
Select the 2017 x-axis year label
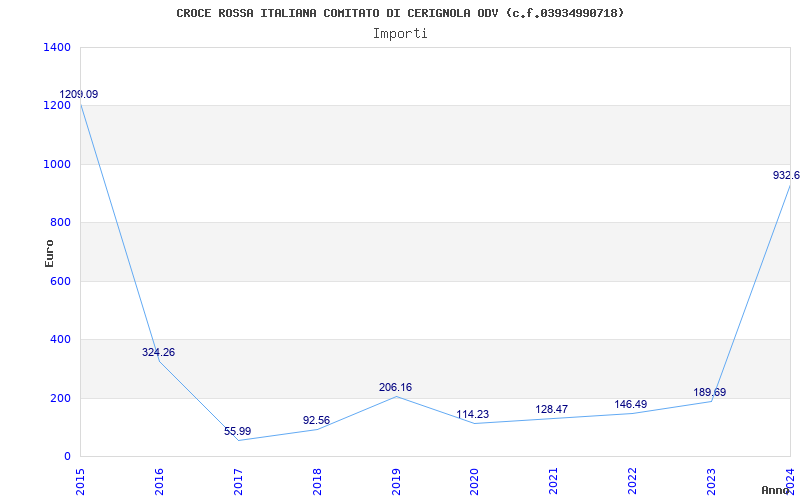238,481
